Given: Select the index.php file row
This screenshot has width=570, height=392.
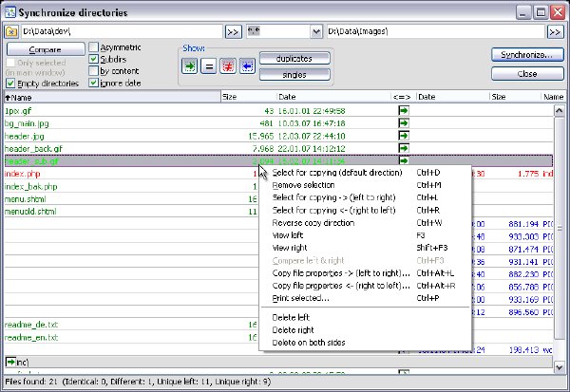Looking at the screenshot, I should click(x=131, y=174).
